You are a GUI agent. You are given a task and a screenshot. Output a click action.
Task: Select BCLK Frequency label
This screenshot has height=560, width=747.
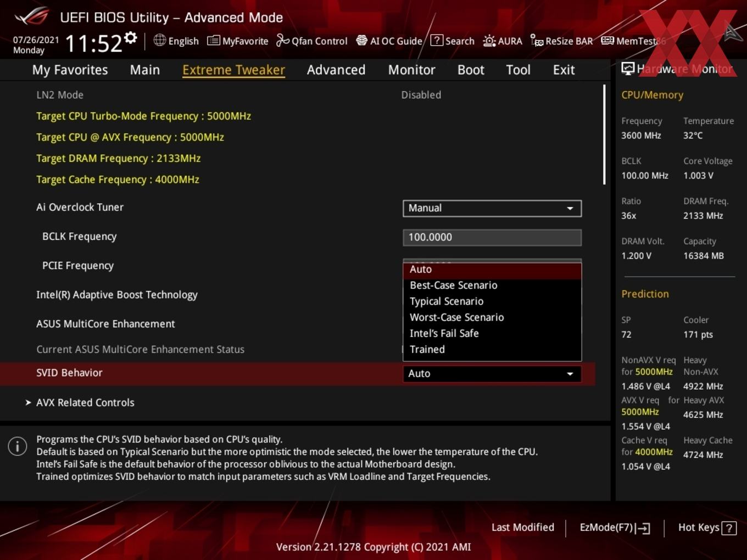coord(79,237)
